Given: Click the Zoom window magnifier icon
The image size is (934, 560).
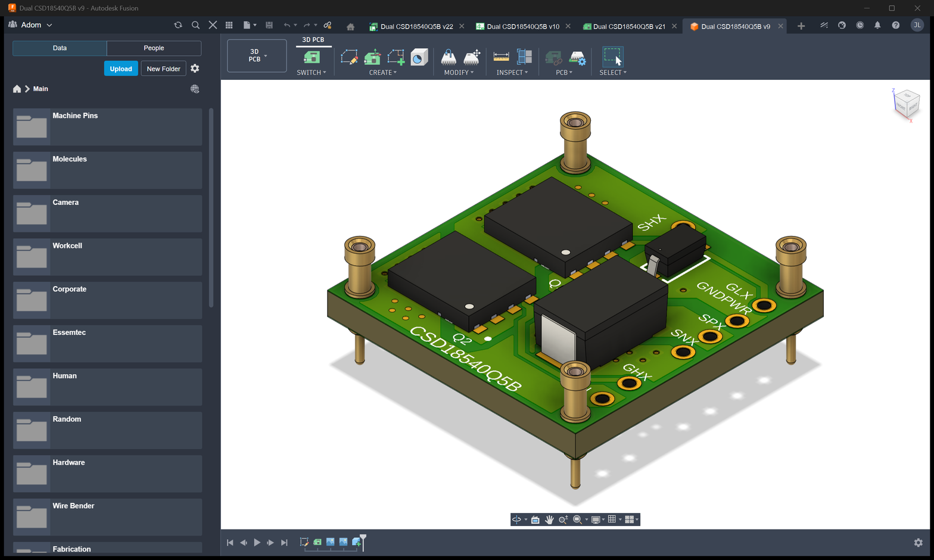Looking at the screenshot, I should coord(577,519).
